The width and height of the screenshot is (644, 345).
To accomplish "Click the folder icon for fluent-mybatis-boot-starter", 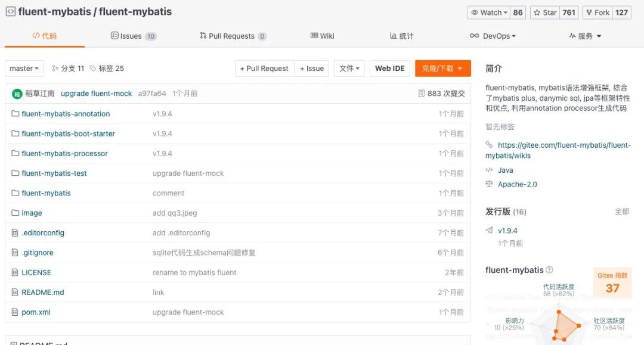I will point(15,133).
